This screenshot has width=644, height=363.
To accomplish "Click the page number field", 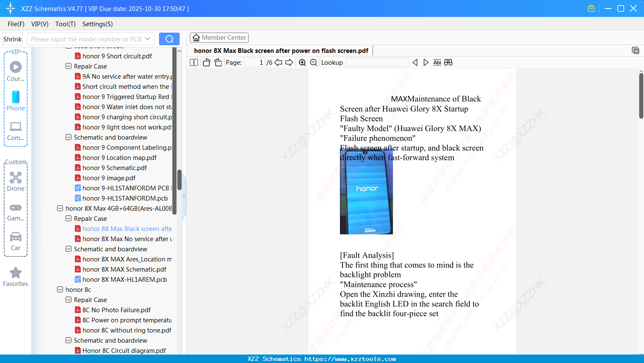I will tap(255, 63).
